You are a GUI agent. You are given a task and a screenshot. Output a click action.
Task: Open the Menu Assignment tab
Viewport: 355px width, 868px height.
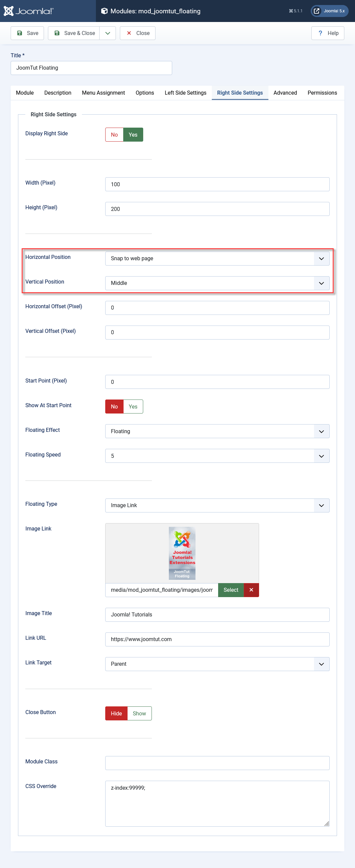pyautogui.click(x=103, y=93)
